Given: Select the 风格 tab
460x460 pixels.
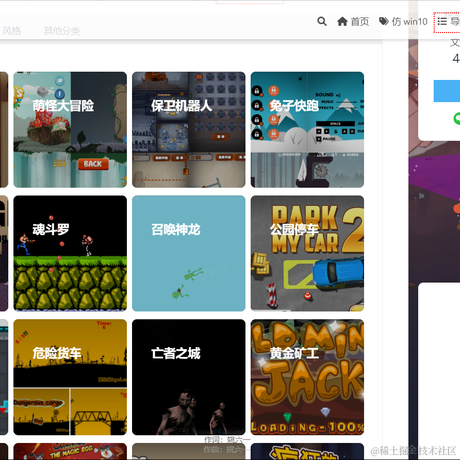Looking at the screenshot, I should coord(12,31).
